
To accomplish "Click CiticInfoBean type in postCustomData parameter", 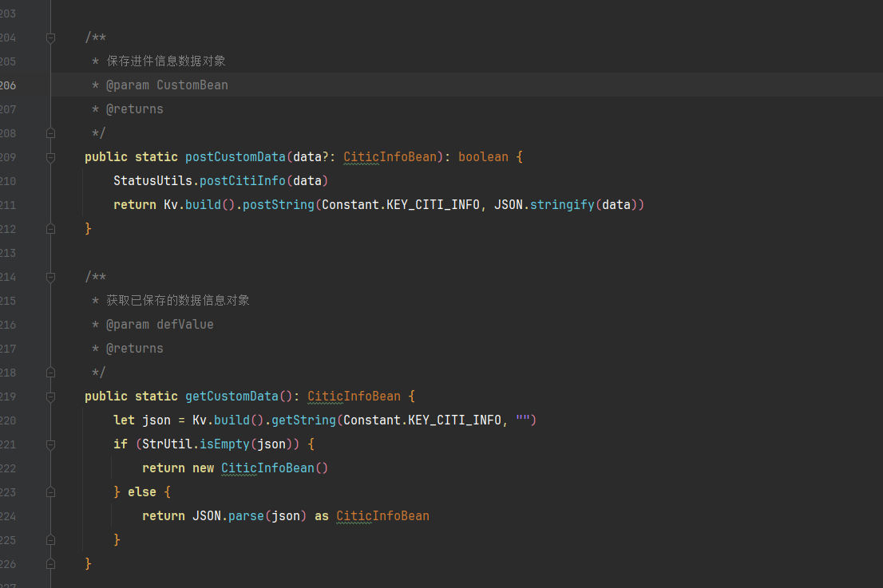I will point(390,157).
